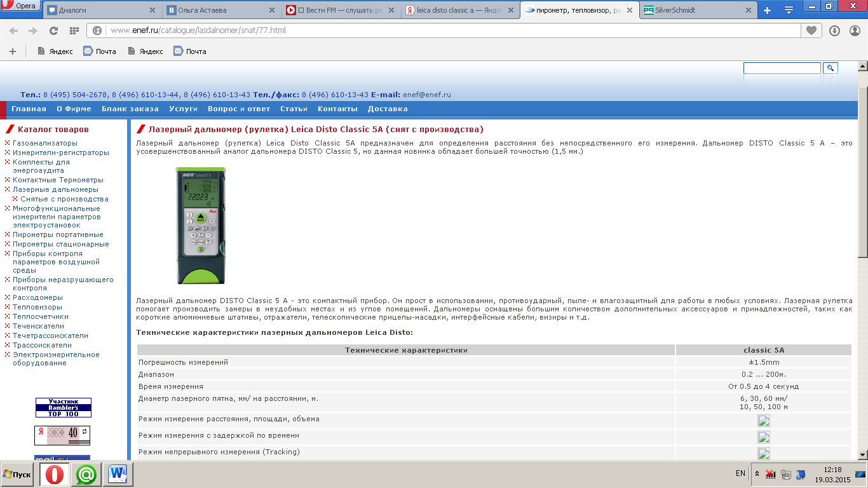Screen dimensions: 868x488
Task: Open the tab list menu icon
Action: 789,10
